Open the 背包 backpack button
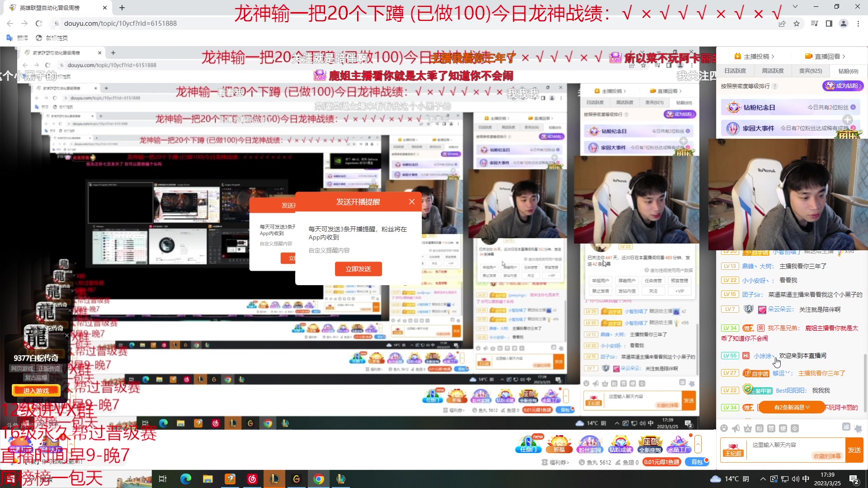This screenshot has height=488, width=868. pyautogui.click(x=697, y=462)
